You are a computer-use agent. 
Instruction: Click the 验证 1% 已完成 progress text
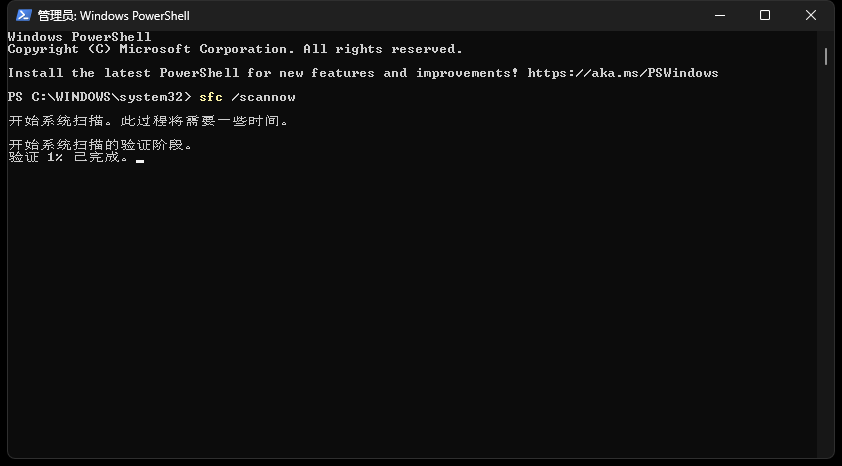(x=67, y=157)
